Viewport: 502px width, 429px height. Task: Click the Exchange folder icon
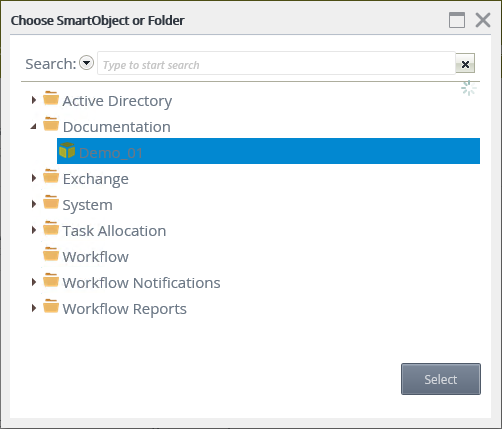(51, 176)
